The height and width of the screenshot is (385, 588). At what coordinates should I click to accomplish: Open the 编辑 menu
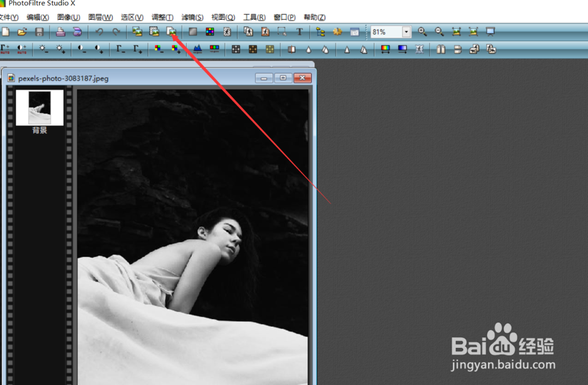[38, 17]
